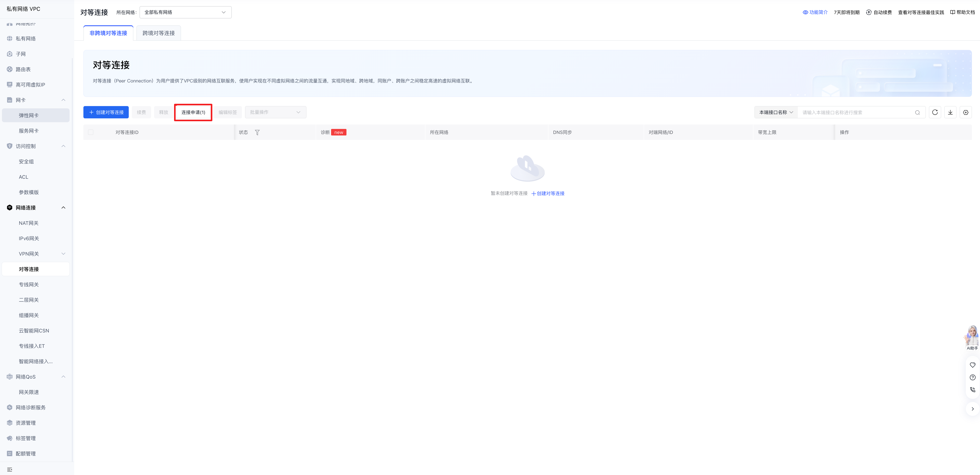Viewport: 980px width, 475px height.
Task: Click the 路由表 sidebar icon
Action: (9, 69)
